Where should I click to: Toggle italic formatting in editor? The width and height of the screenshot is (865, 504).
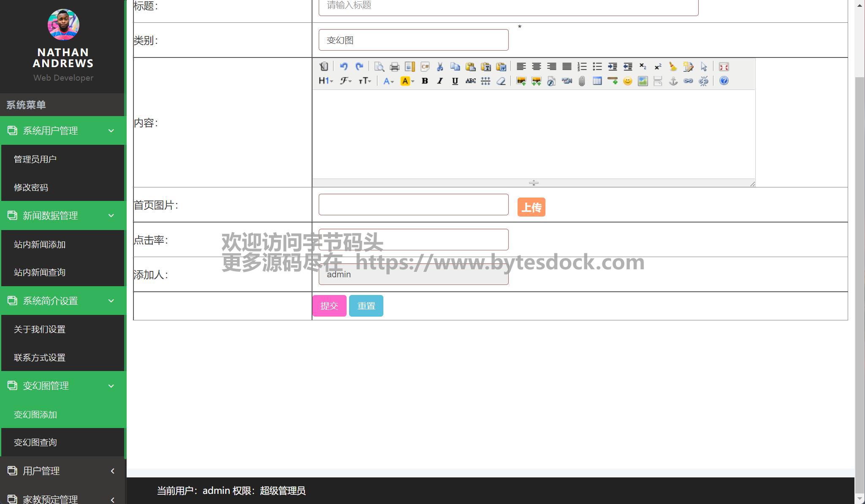pos(440,81)
